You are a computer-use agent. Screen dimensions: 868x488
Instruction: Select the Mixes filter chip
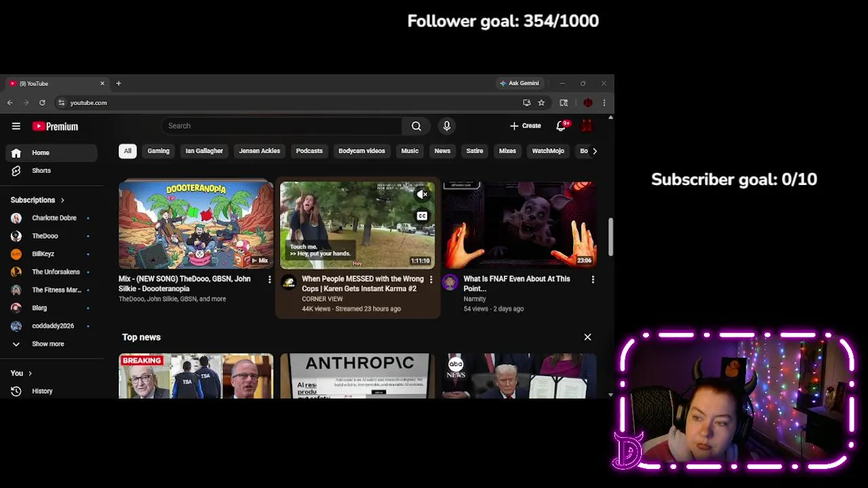point(507,150)
